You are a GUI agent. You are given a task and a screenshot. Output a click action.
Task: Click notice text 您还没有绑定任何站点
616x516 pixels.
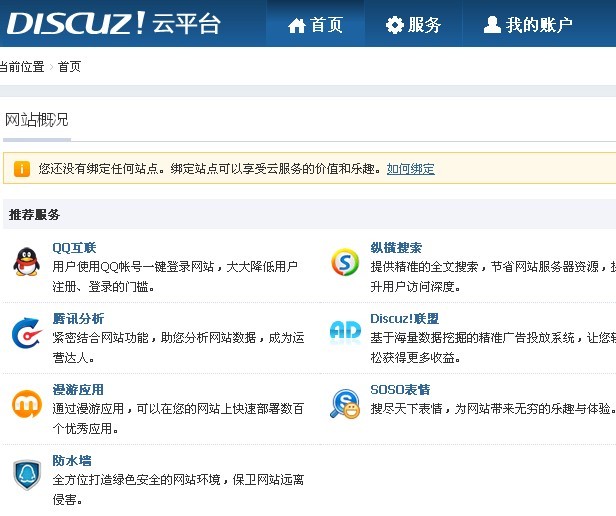(98, 169)
